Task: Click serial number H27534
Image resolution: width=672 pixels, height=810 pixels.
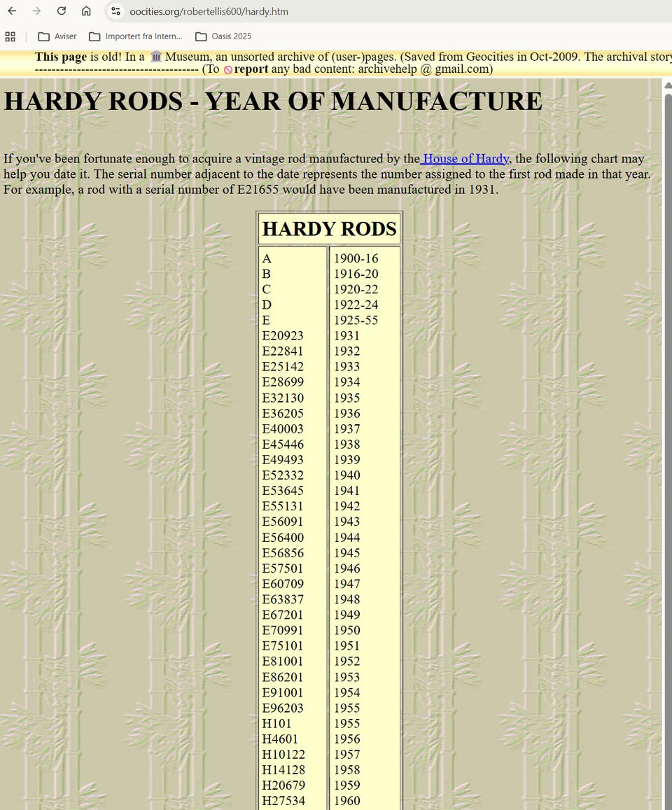Action: point(283,801)
